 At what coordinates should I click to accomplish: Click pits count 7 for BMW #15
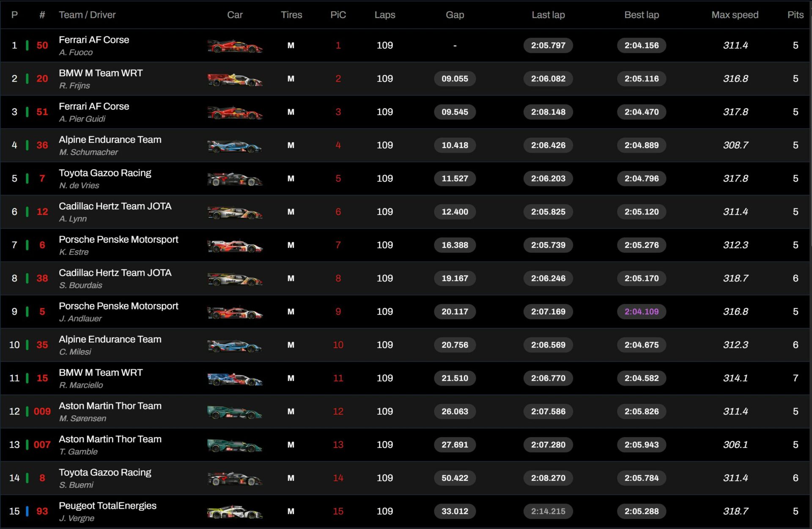pyautogui.click(x=796, y=378)
